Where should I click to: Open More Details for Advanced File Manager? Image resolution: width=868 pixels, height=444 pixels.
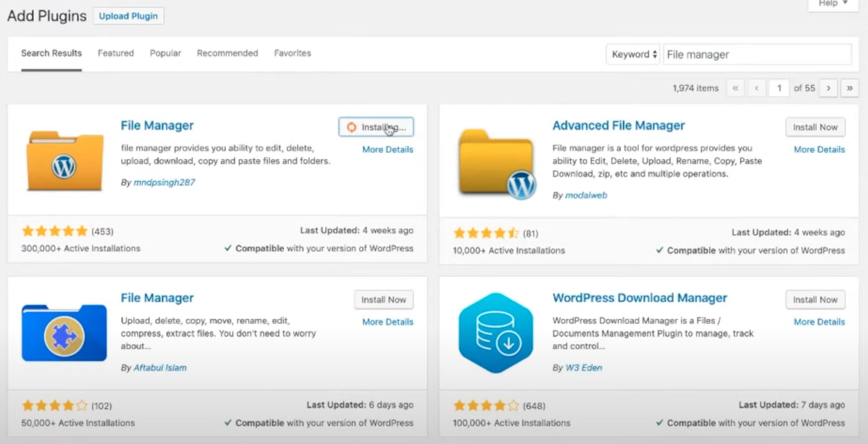coord(819,150)
